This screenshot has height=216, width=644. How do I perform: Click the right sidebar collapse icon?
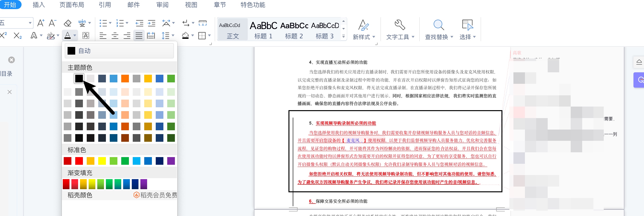click(639, 62)
